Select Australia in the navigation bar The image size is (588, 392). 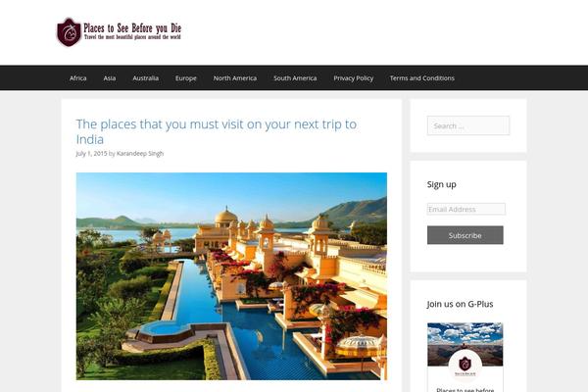click(145, 78)
